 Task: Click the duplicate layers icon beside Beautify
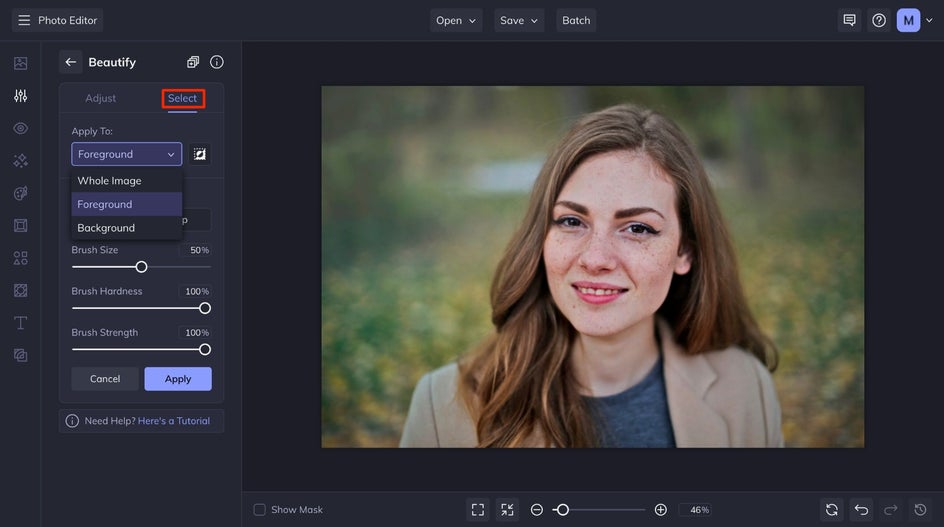pyautogui.click(x=193, y=62)
